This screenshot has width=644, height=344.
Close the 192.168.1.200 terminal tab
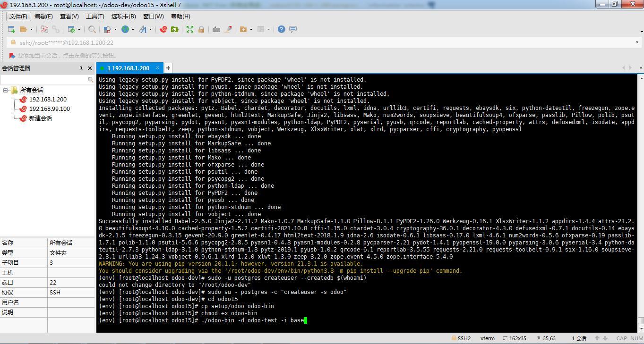tap(158, 68)
